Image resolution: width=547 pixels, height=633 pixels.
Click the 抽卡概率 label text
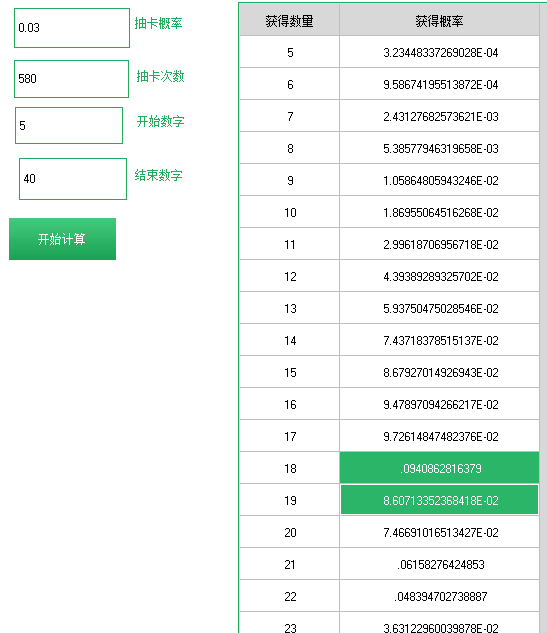coord(158,23)
